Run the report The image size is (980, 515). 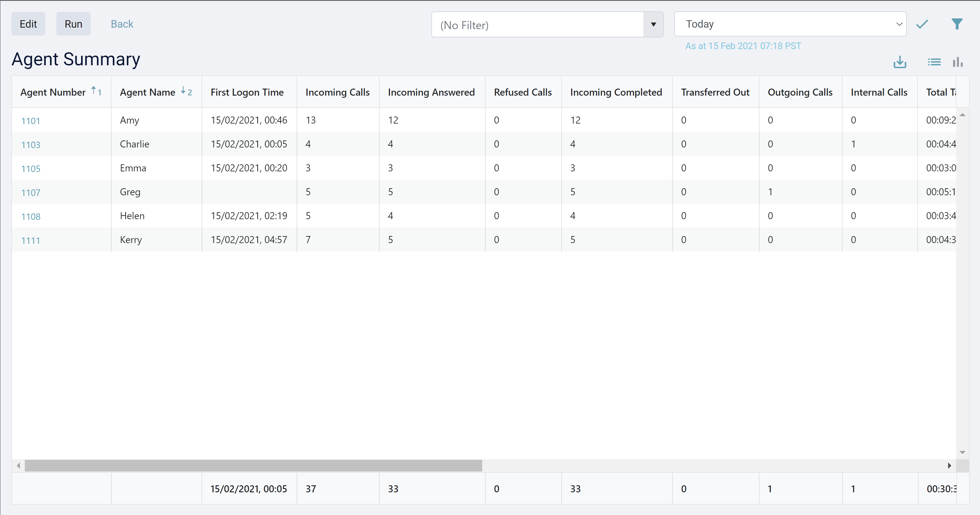[x=73, y=24]
